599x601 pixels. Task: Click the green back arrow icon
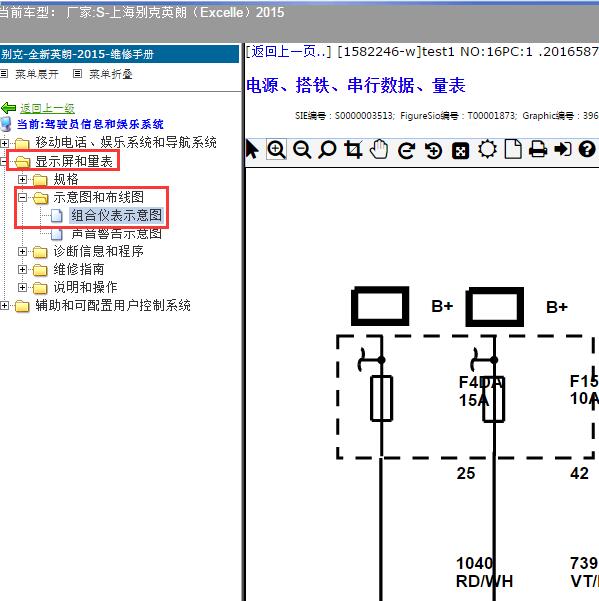(8, 108)
